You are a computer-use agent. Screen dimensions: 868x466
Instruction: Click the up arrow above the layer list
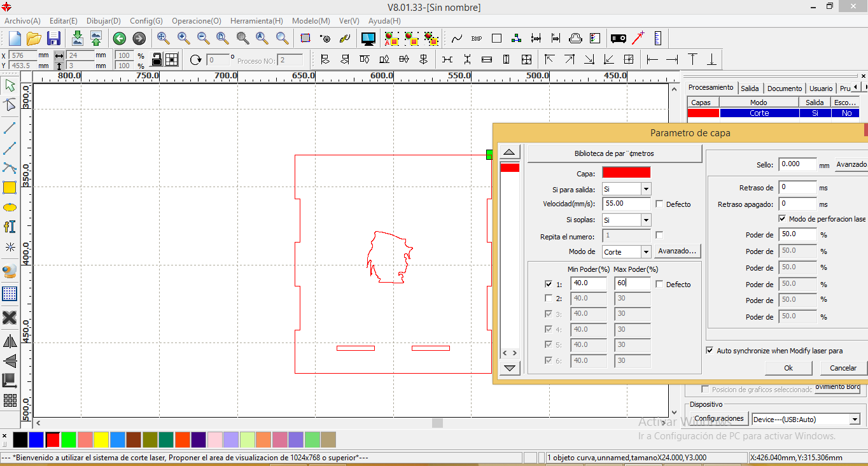click(510, 152)
